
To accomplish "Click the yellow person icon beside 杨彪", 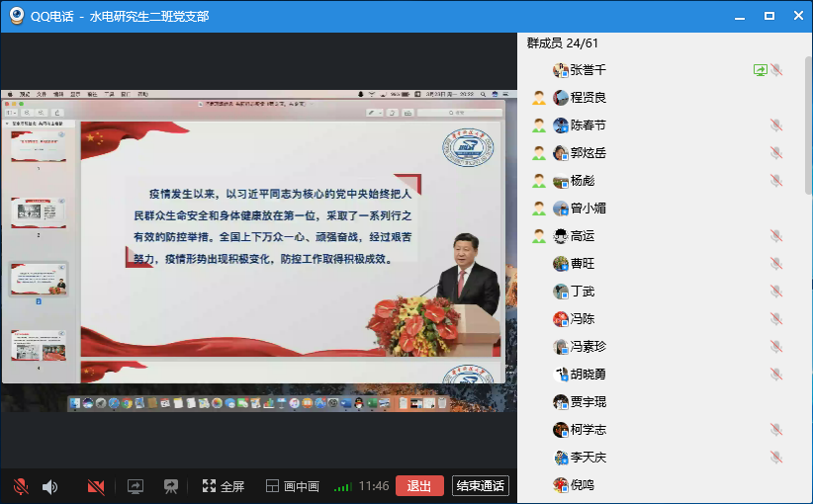I will [539, 181].
